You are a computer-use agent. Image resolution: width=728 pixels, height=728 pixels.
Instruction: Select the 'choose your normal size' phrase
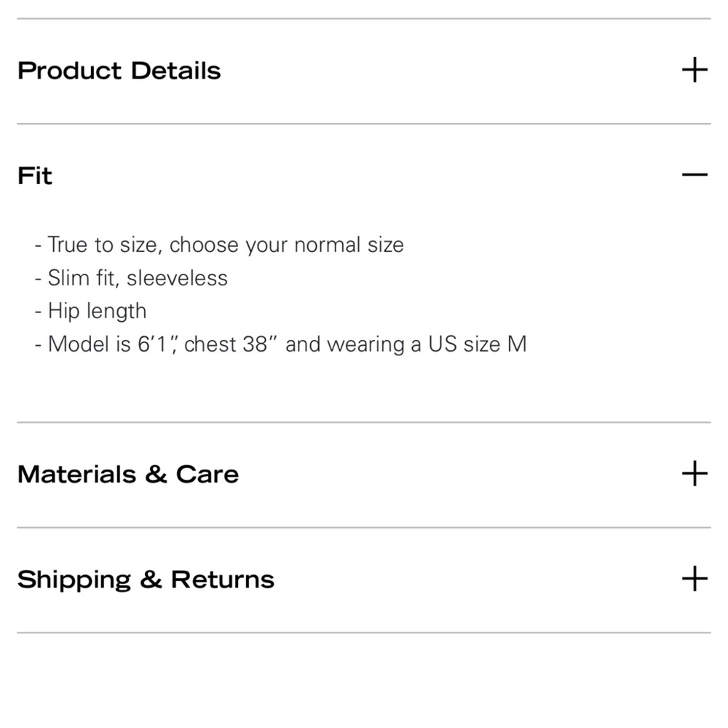coord(286,245)
